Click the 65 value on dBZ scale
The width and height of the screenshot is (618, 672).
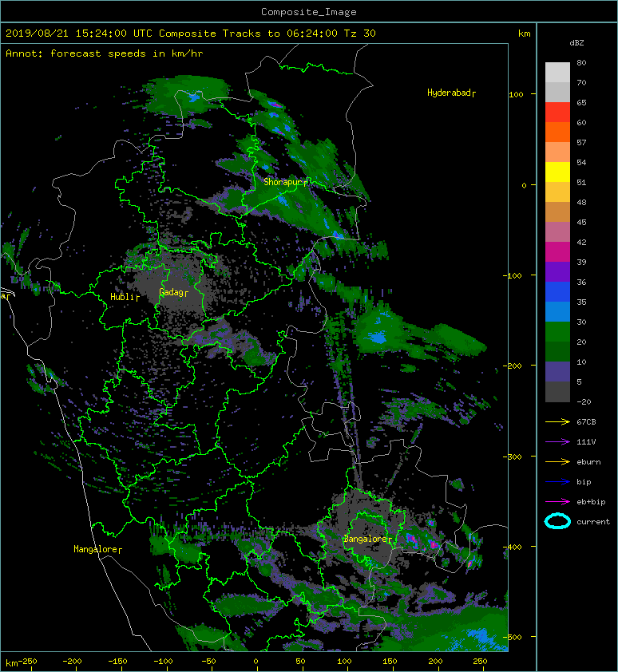coord(581,102)
